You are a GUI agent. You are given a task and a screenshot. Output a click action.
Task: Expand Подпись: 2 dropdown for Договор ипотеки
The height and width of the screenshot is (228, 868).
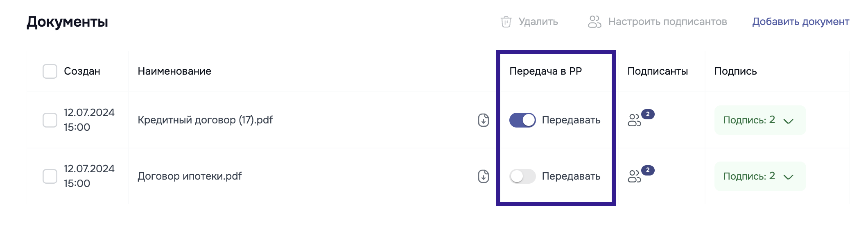(x=759, y=176)
